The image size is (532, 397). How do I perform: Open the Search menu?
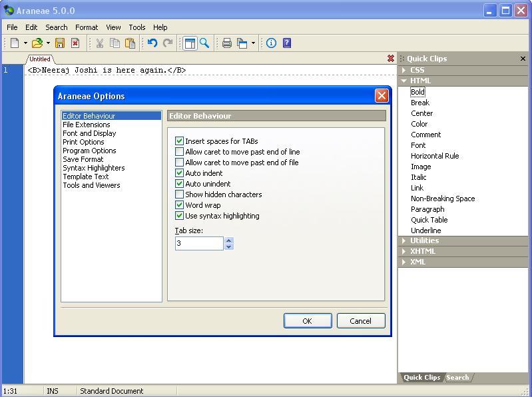coord(57,27)
